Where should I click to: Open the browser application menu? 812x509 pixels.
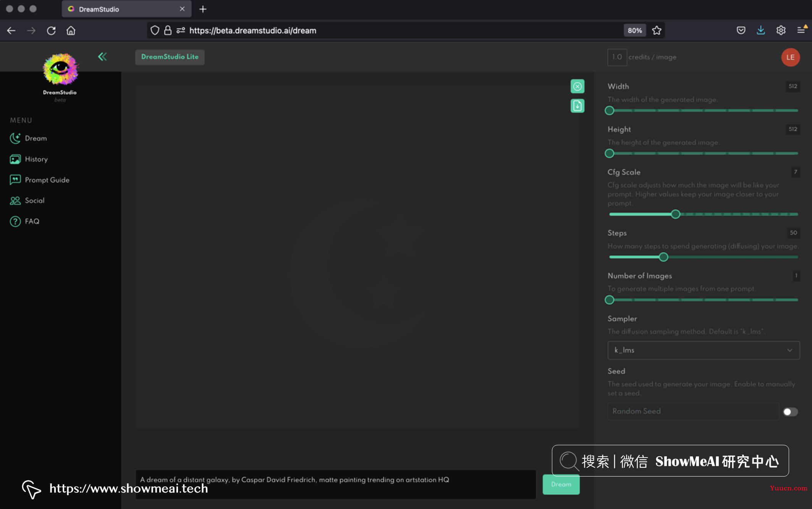pyautogui.click(x=802, y=30)
